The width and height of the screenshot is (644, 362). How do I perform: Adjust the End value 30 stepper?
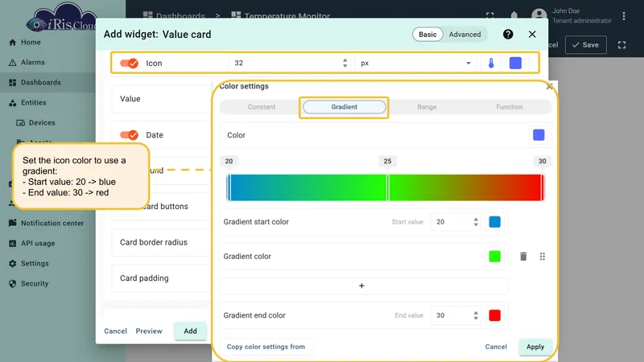click(x=476, y=315)
